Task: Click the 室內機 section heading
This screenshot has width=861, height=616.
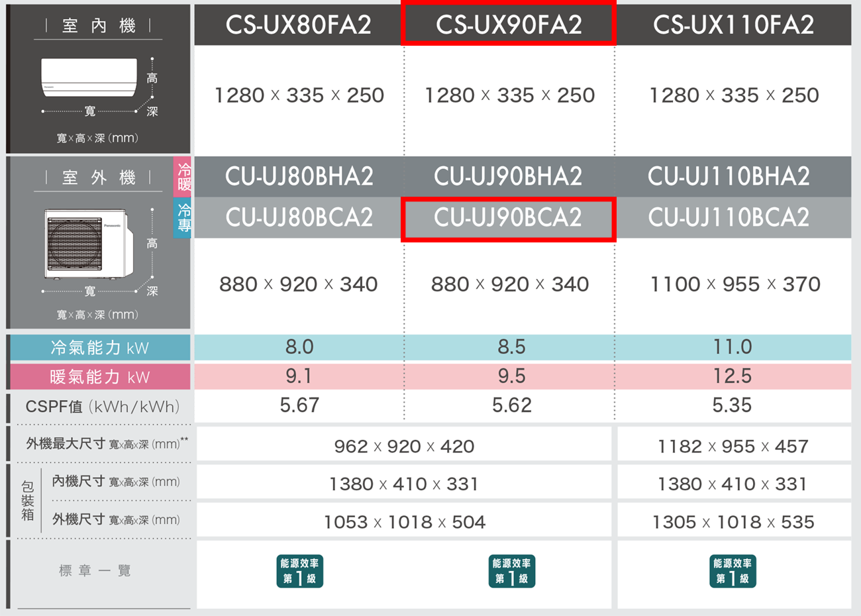Action: click(99, 26)
